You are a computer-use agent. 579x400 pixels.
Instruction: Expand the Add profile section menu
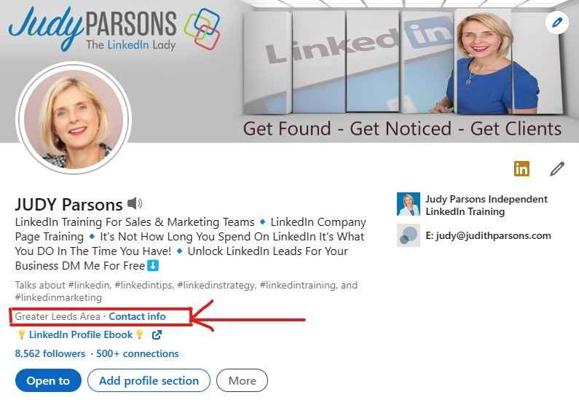[149, 380]
